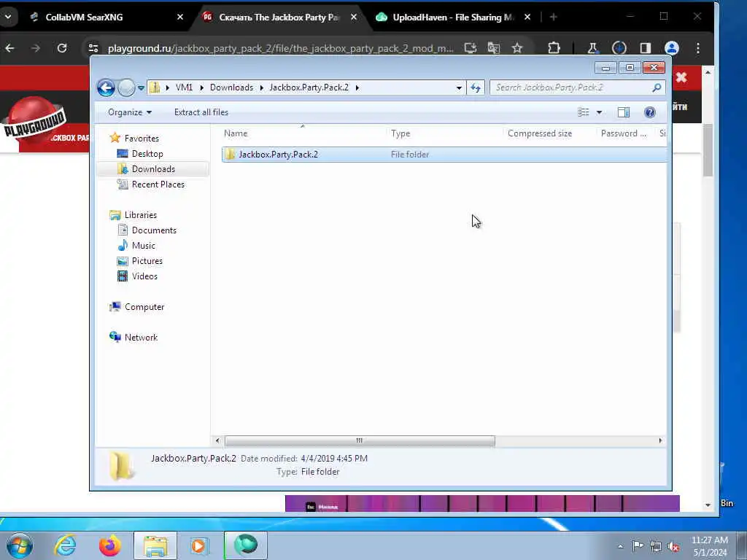This screenshot has width=747, height=560.
Task: Open the view options dropdown arrow
Action: click(x=600, y=112)
